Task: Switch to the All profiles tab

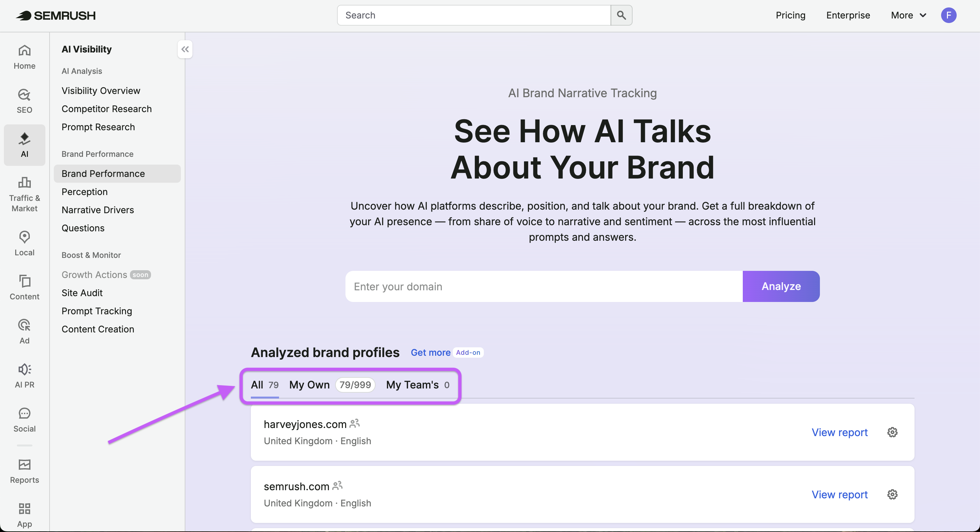Action: click(265, 385)
